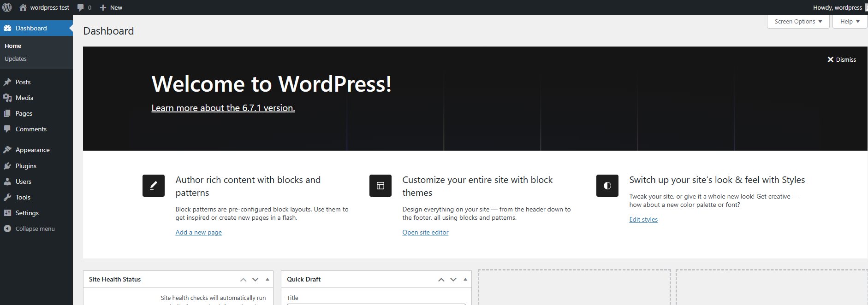The height and width of the screenshot is (305, 868).
Task: Click the Appearance paintbrush icon
Action: pos(7,150)
